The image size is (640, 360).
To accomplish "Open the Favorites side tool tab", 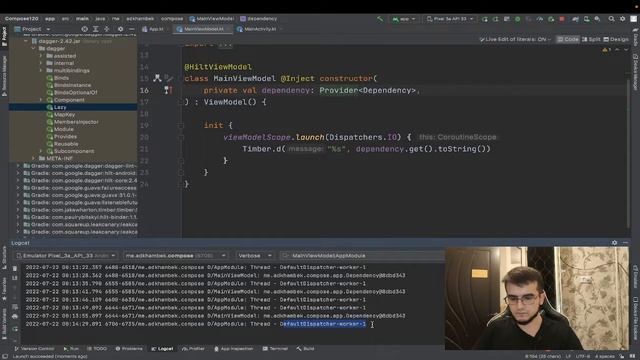I will [x=4, y=289].
